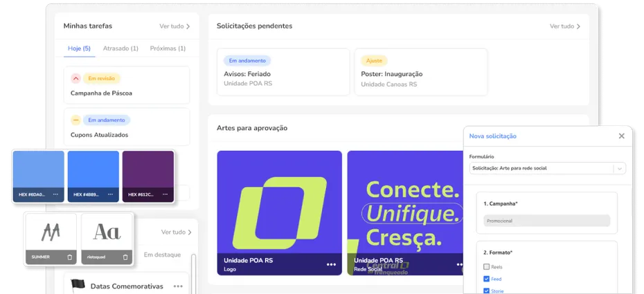Open high priority arrow on Campanha de Páscoa

75,78
